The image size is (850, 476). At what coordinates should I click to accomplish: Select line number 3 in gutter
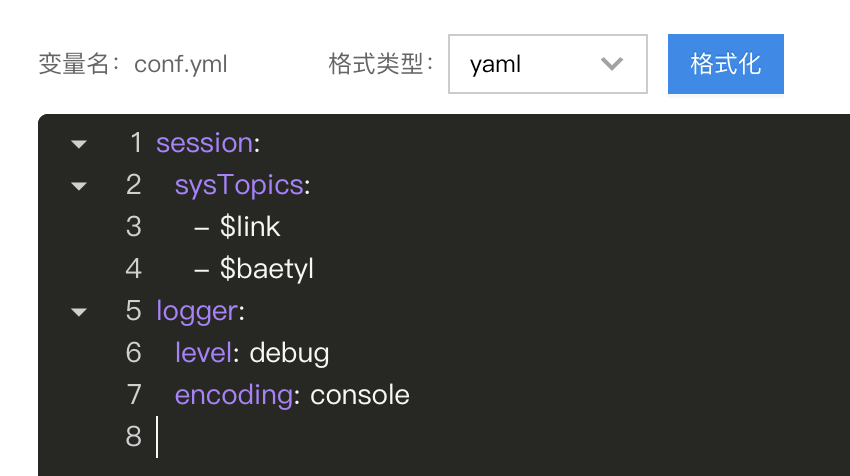pyautogui.click(x=134, y=227)
